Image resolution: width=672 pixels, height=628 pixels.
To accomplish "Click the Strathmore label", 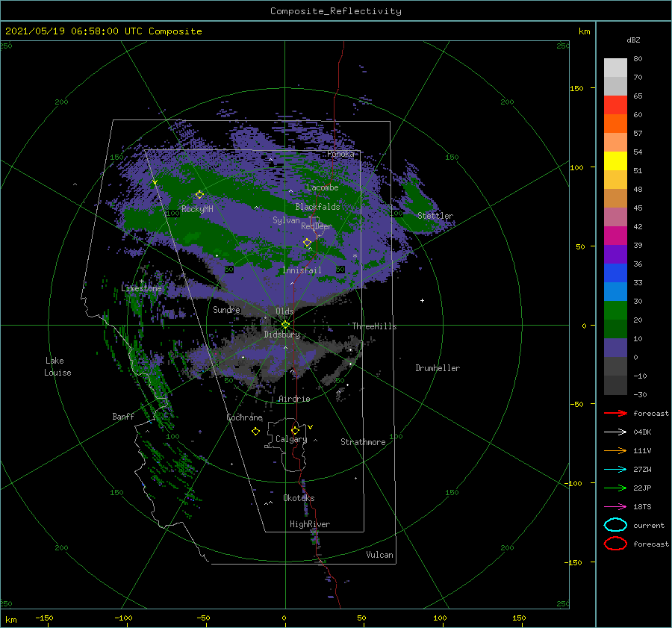I will (363, 442).
